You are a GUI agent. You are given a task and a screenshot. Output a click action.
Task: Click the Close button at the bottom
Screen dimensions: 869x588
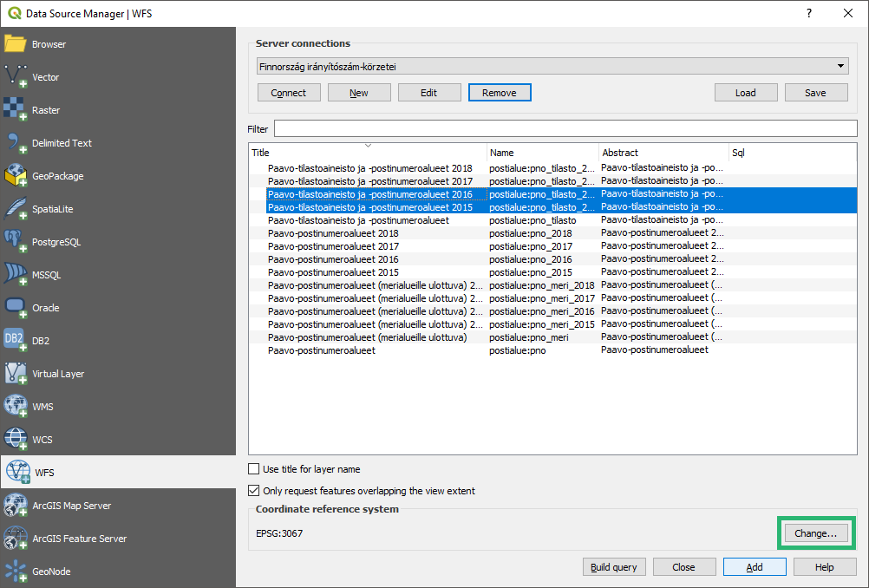(x=684, y=567)
